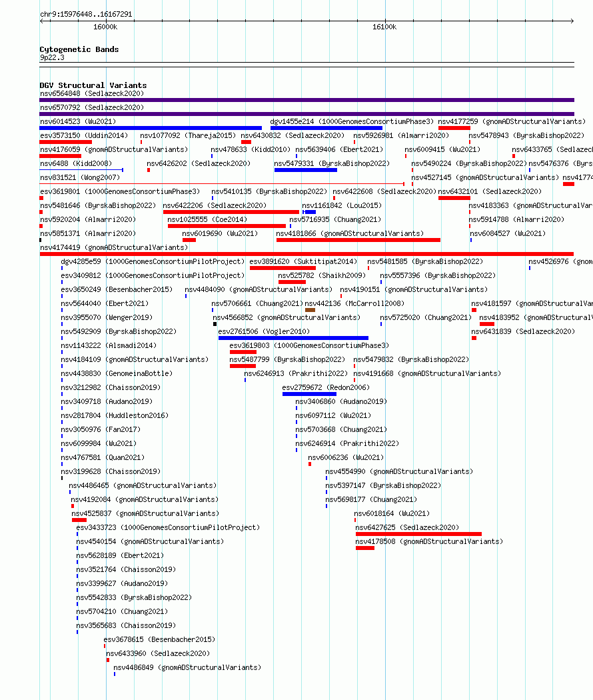
Task: Click nsv1161842 (Lou2015) label
Action: click(342, 205)
